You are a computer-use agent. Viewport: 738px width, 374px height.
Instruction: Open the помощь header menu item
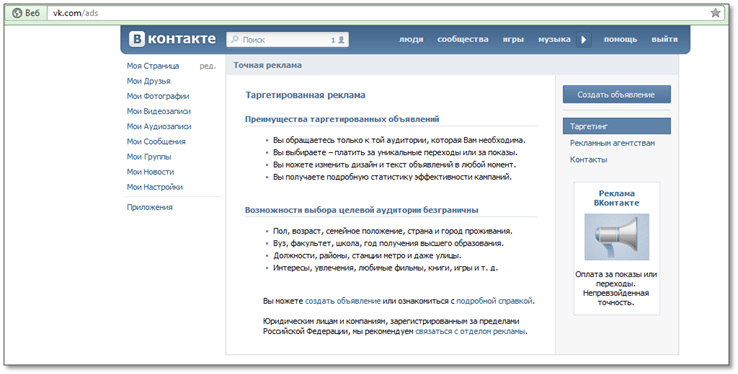[x=620, y=40]
